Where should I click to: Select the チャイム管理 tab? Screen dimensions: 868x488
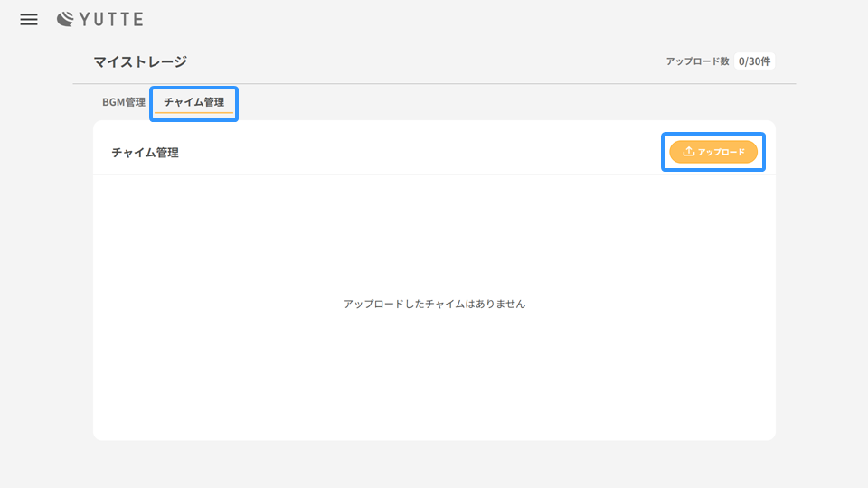click(193, 102)
